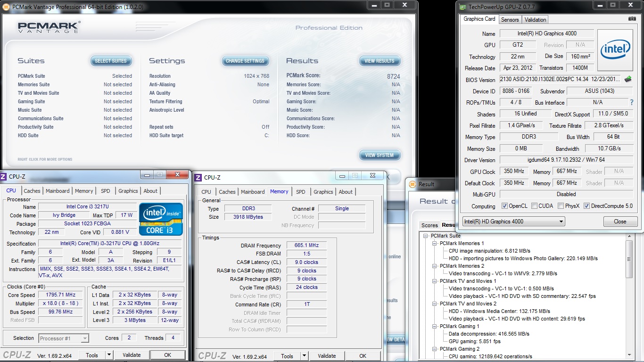The height and width of the screenshot is (362, 644).
Task: Collapse the PCMark Memories 1 node
Action: [x=435, y=243]
